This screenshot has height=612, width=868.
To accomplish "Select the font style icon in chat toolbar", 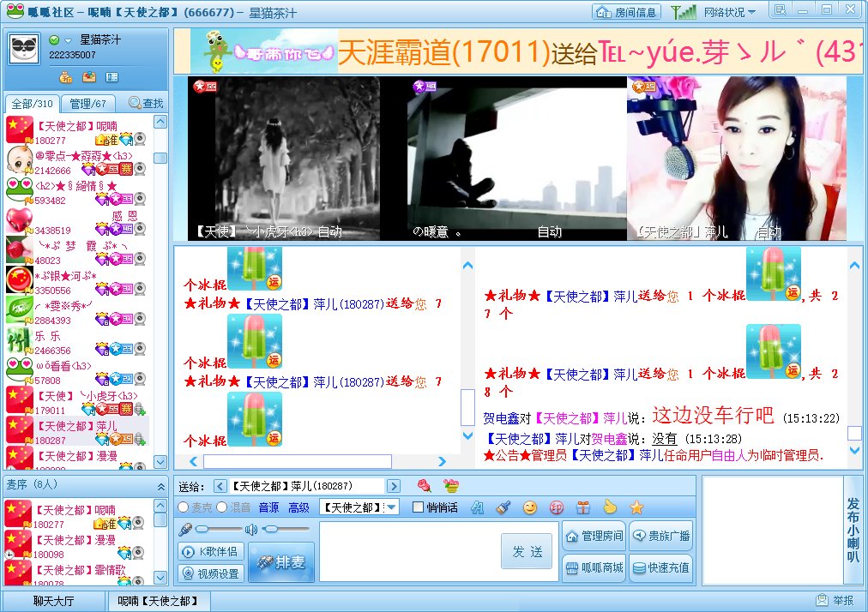I will (478, 507).
